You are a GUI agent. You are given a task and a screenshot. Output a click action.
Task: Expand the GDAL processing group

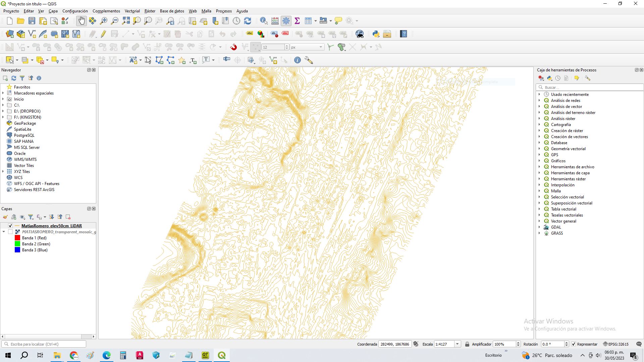click(x=539, y=227)
